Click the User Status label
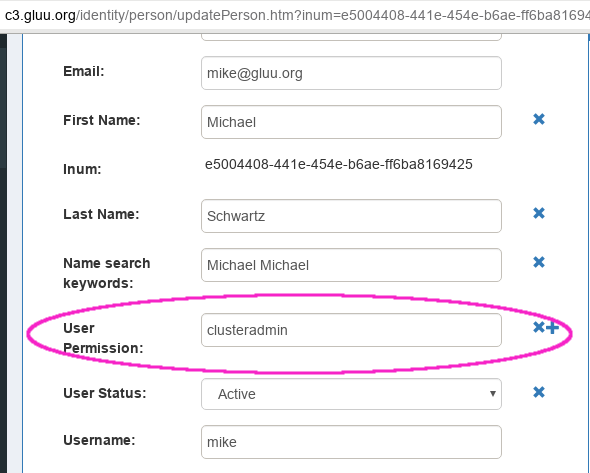The width and height of the screenshot is (590, 473). click(105, 393)
